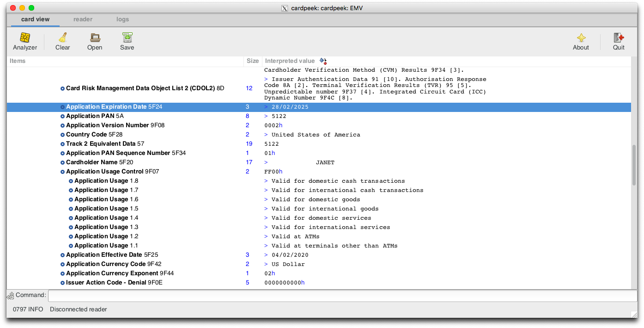Click the vertical scrollbar thumb

click(x=634, y=165)
